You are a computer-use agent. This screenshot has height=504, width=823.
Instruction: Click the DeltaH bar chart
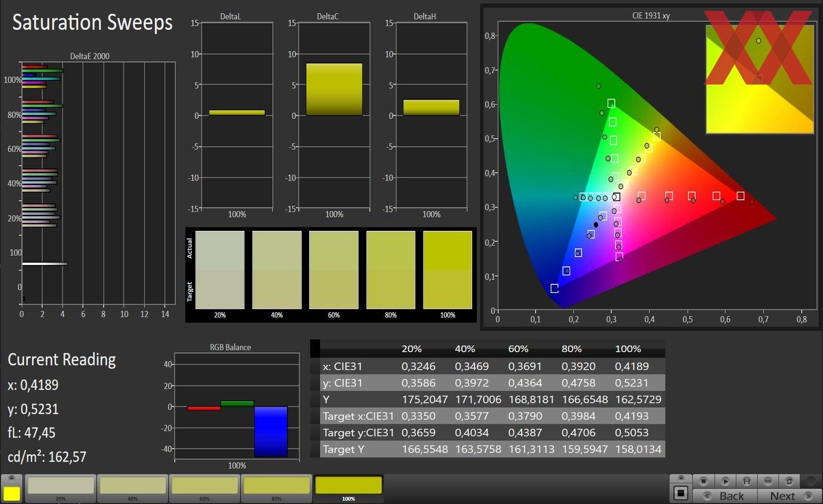coord(431,116)
